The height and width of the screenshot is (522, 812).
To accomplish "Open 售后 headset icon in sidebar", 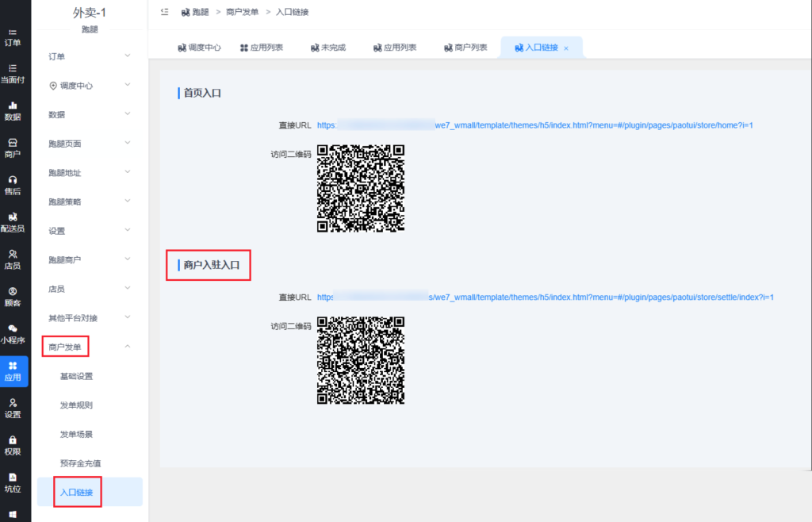I will pyautogui.click(x=13, y=185).
